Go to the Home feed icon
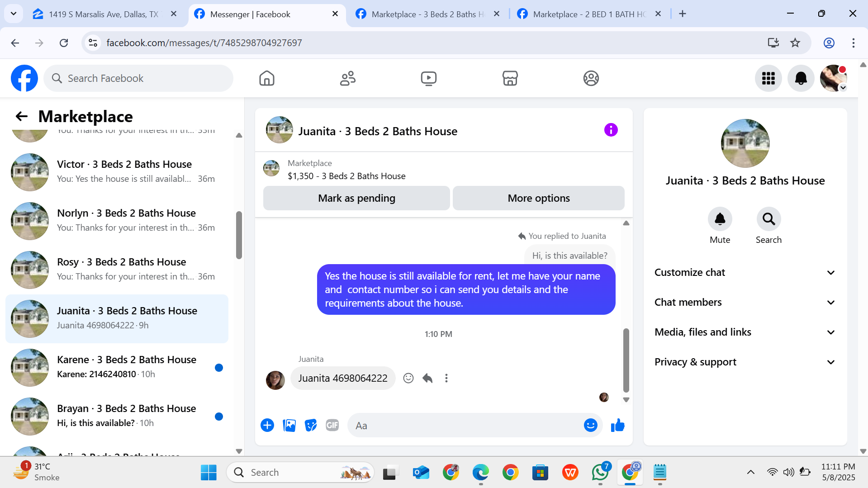 coord(267,78)
